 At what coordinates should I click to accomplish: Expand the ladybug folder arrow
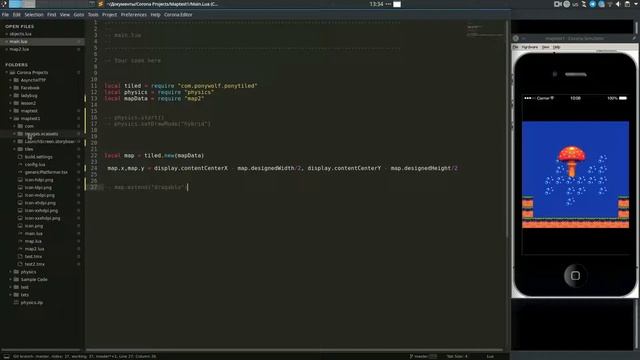pyautogui.click(x=11, y=96)
